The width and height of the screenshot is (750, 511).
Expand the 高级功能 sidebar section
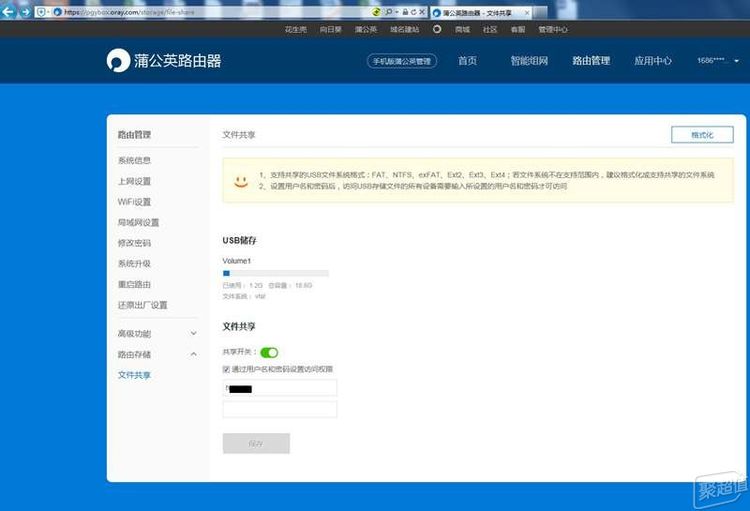(157, 333)
